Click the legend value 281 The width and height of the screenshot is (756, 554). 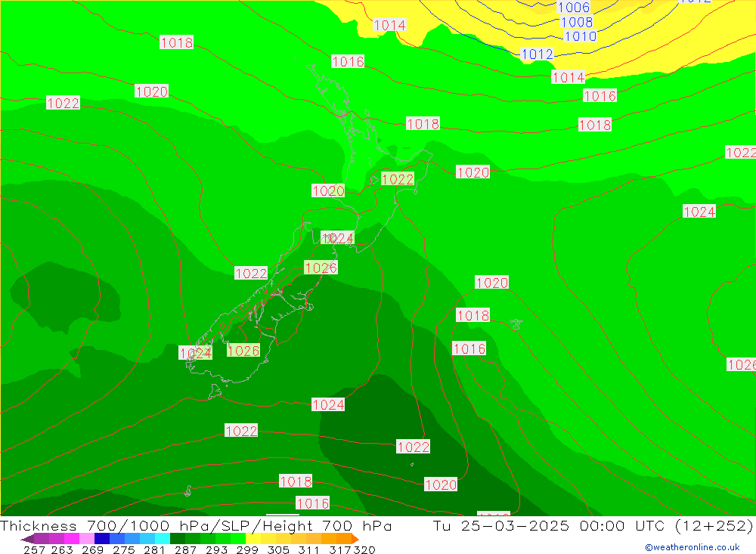[154, 549]
